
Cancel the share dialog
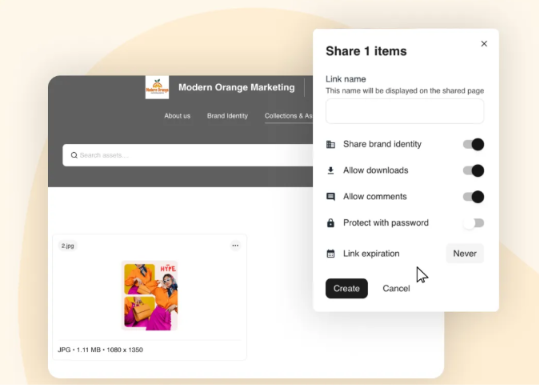(396, 288)
